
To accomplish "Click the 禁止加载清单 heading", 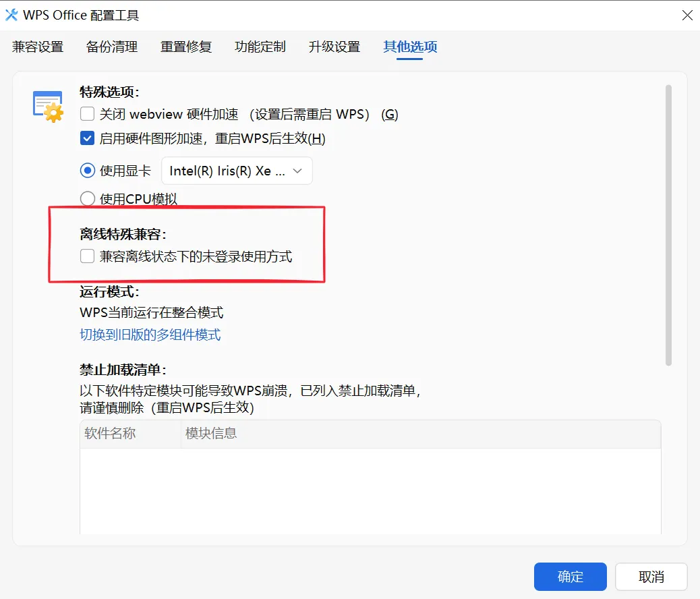I will 123,370.
